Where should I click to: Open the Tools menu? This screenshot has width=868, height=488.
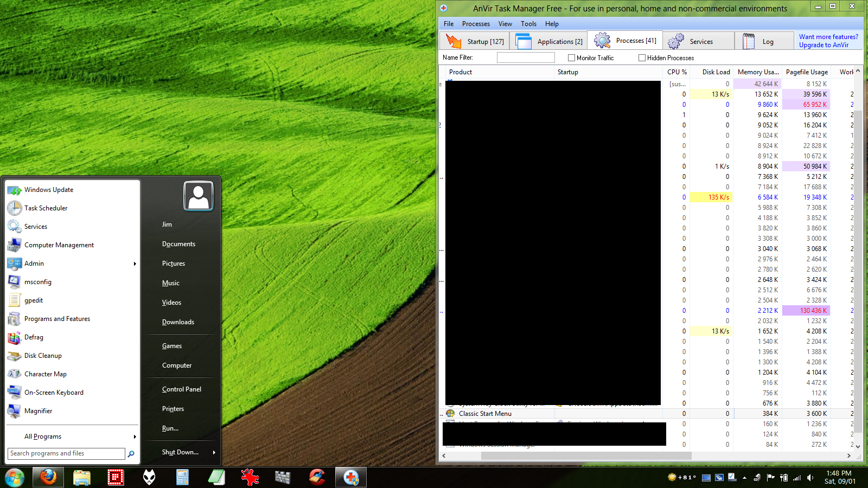click(x=528, y=24)
